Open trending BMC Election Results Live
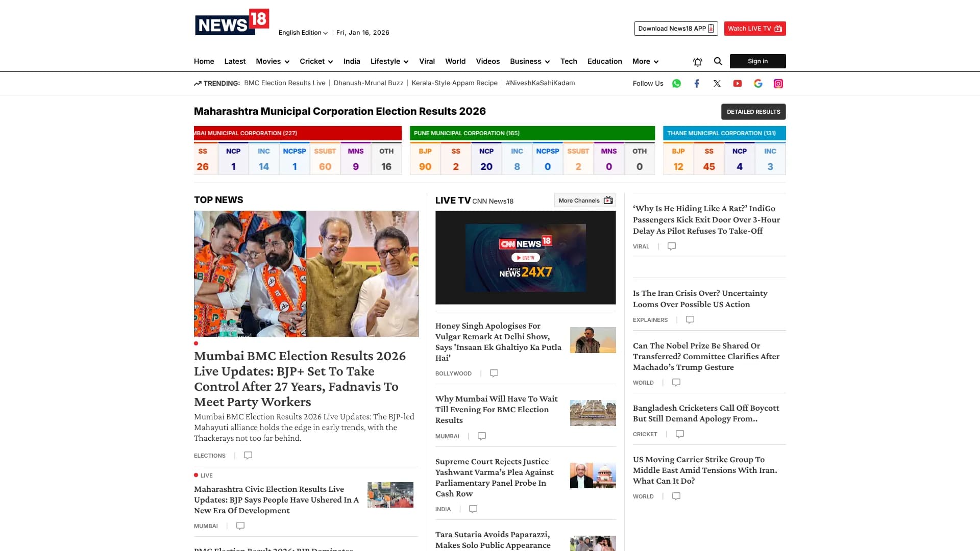 (x=285, y=83)
